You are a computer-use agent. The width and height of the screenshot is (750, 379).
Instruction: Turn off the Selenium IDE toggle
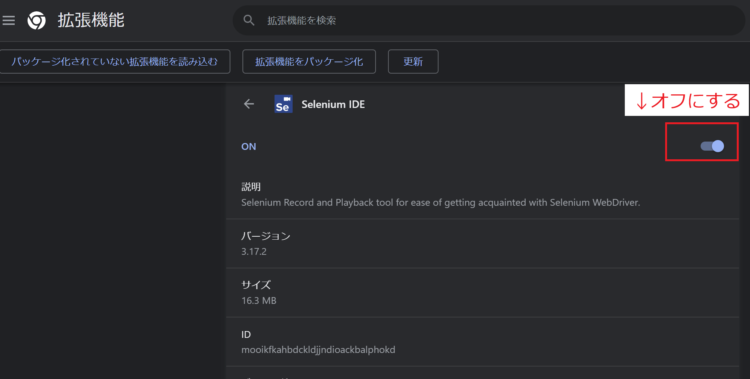click(x=712, y=146)
